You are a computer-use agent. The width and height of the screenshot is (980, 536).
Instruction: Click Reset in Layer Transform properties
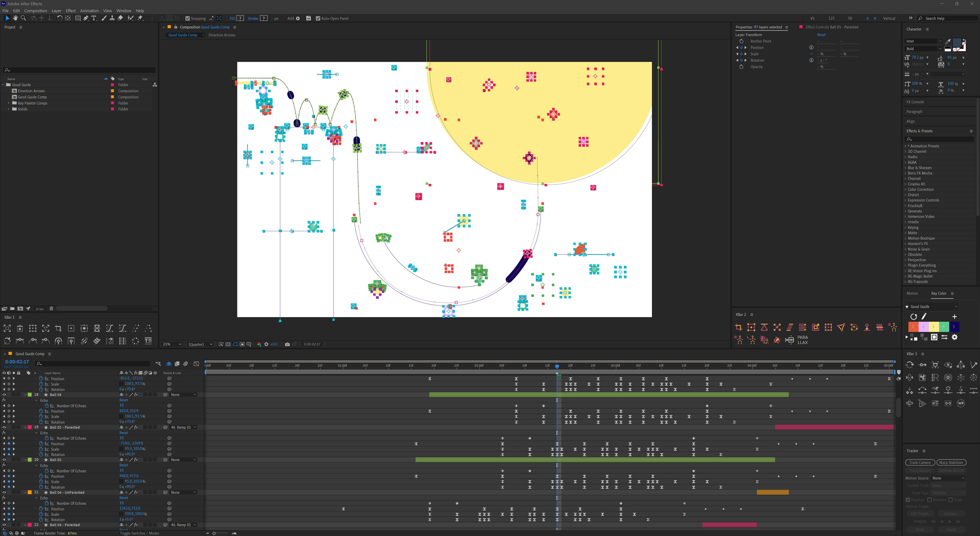[x=821, y=35]
